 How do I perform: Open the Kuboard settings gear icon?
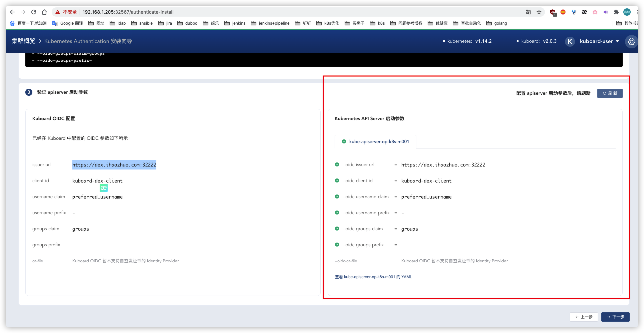631,42
